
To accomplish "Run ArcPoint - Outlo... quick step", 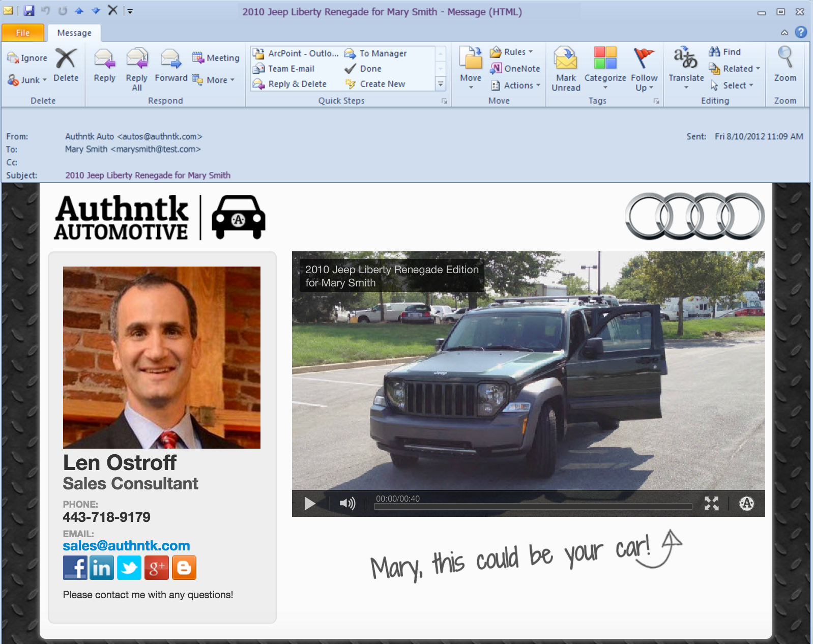I will point(296,53).
